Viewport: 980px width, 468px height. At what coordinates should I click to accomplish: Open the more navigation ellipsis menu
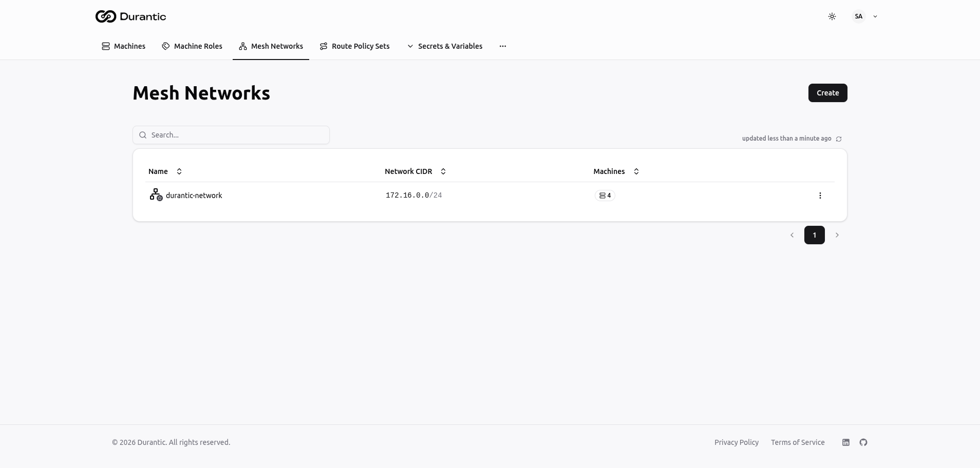coord(503,46)
